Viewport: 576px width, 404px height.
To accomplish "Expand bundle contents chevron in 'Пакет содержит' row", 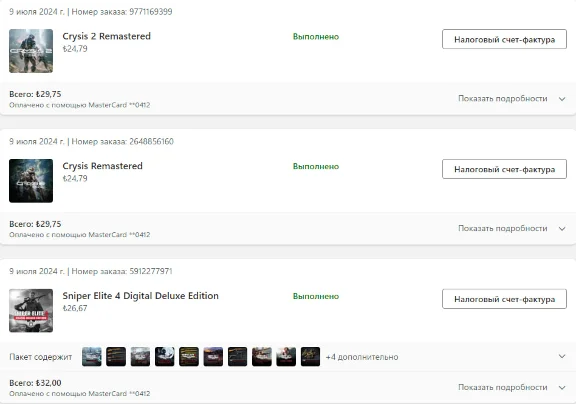I will tap(562, 356).
